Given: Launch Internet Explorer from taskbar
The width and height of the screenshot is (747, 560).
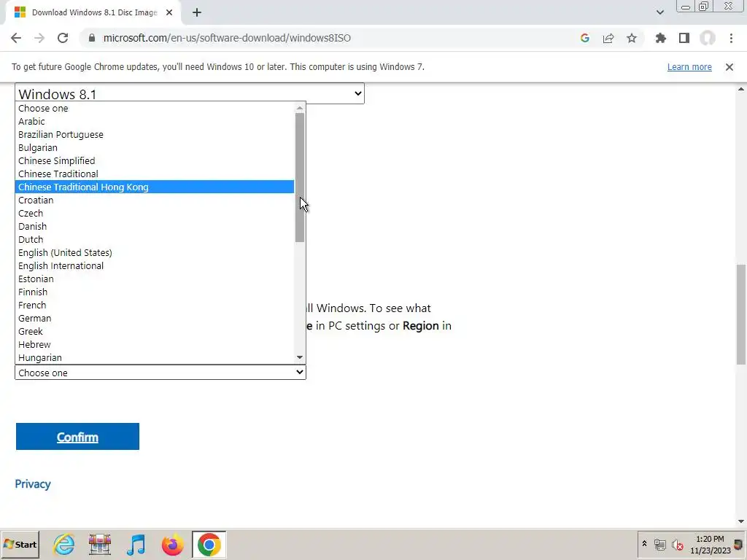Looking at the screenshot, I should (x=64, y=544).
